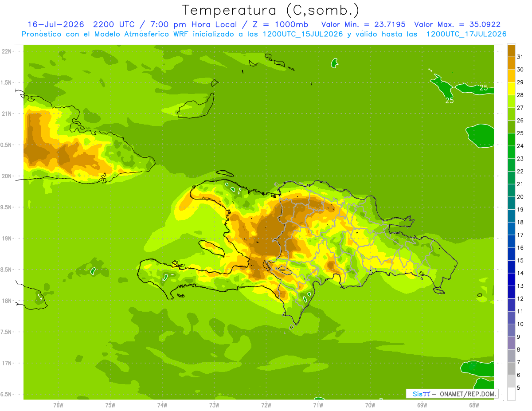Screen dimensions: 532x411
Task: Click the 'Valor Min. = 23.7195' text
Action: (364, 24)
